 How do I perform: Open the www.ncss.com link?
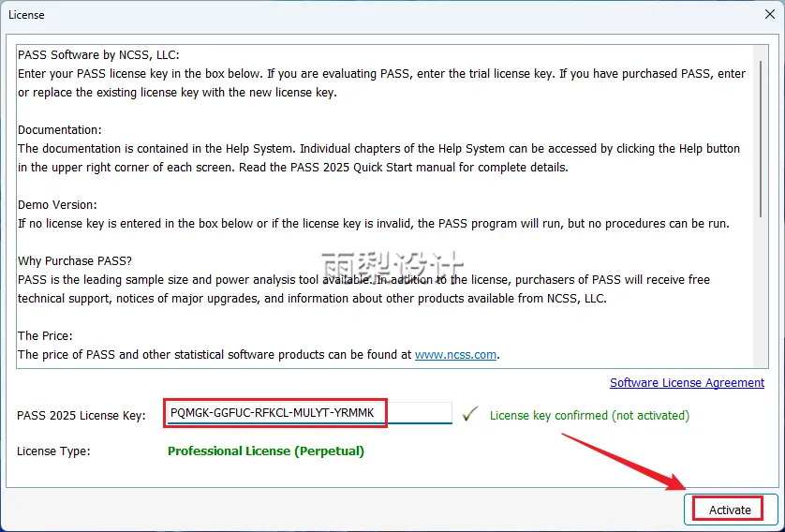pos(455,355)
